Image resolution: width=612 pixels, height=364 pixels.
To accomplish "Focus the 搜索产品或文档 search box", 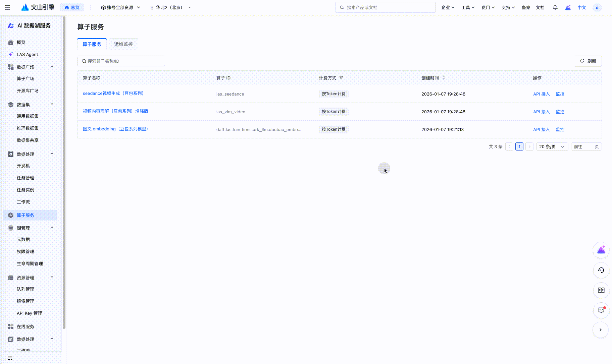I will 386,7.
